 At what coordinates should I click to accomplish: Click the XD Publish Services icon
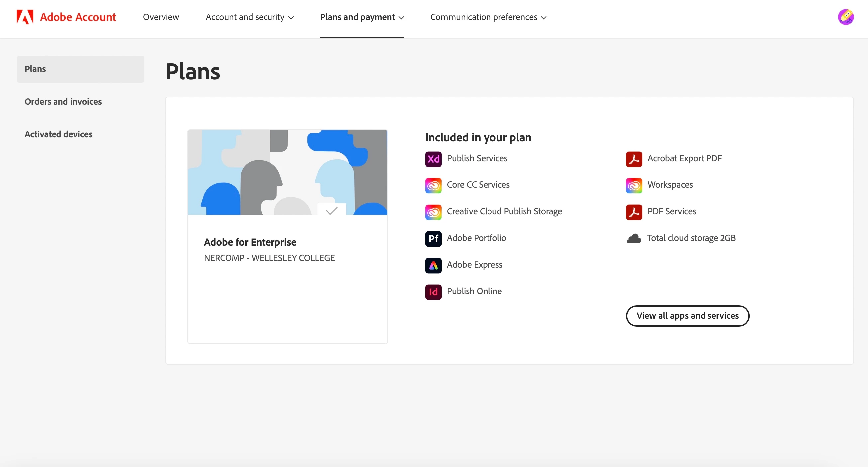pyautogui.click(x=433, y=159)
